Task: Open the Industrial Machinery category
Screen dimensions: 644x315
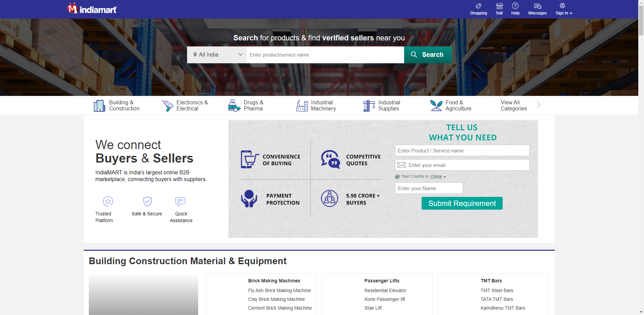Action: (323, 106)
